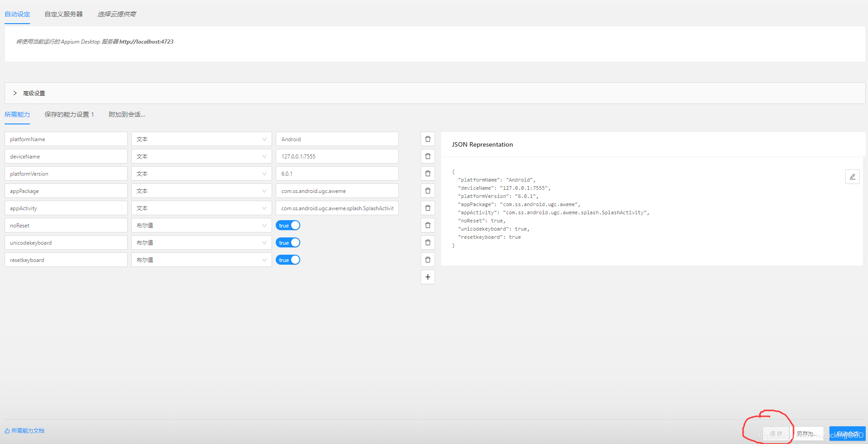
Task: Click the resetkeyboard name field
Action: [66, 260]
